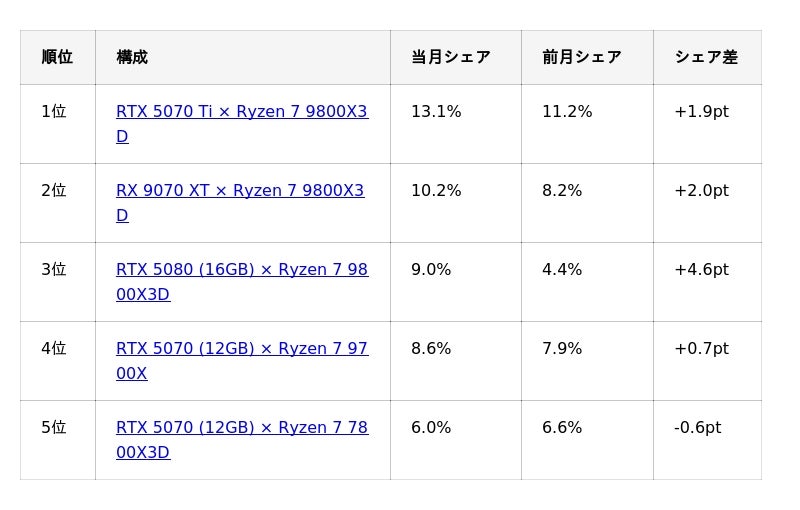Select the 7.9% previous share cell
This screenshot has height=510, width=800.
pos(587,361)
